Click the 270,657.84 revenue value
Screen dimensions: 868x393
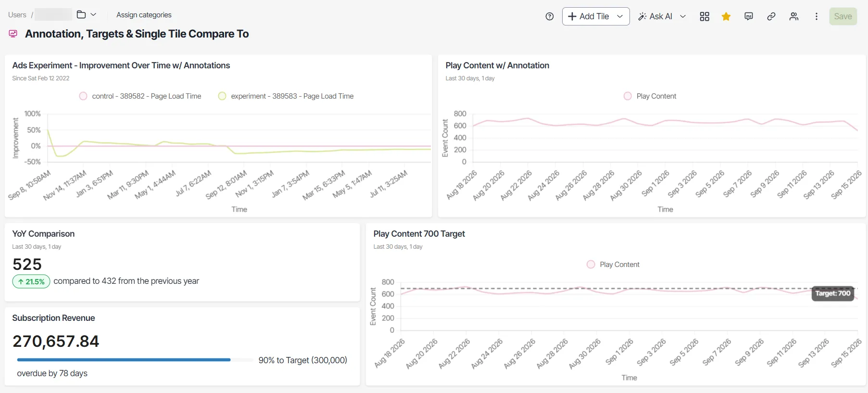[x=56, y=341]
